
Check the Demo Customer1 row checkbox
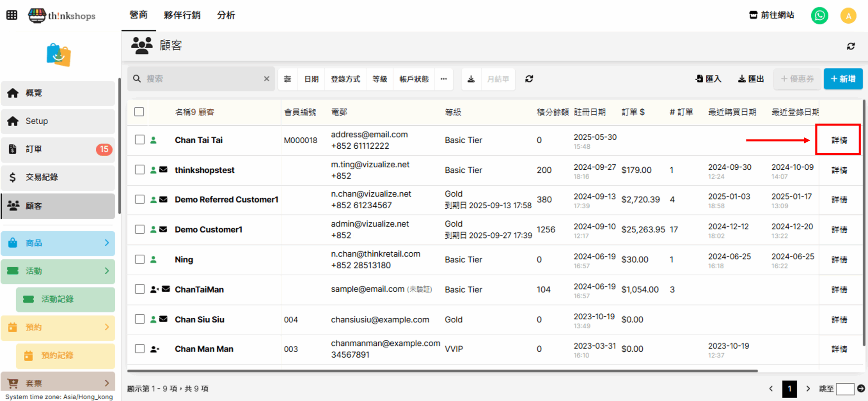[140, 229]
